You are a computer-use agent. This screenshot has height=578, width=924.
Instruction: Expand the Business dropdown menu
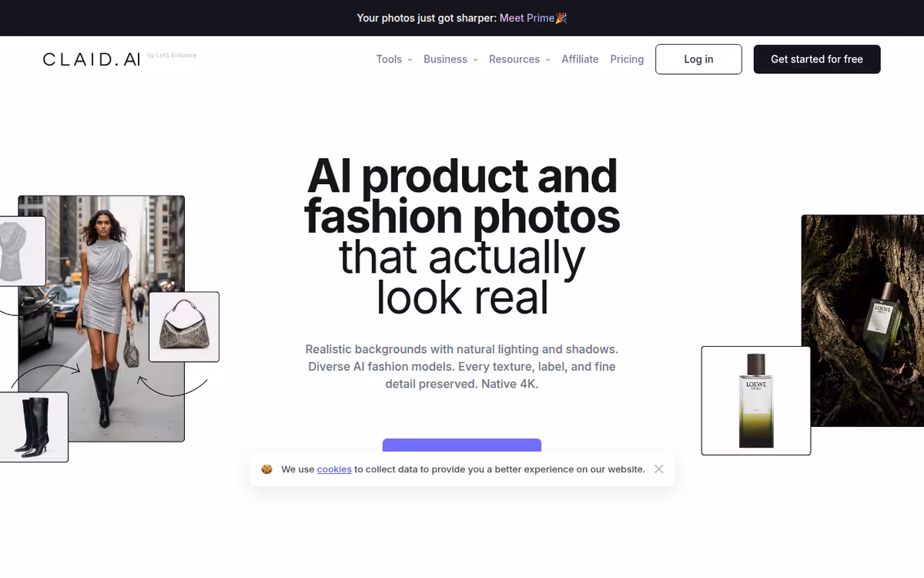point(450,59)
